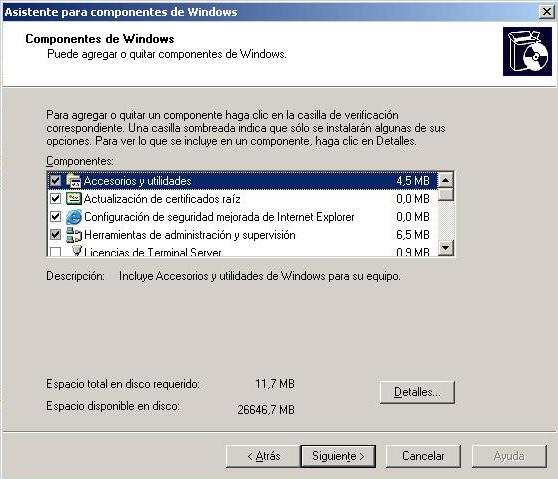Click the Accesorios y utilidades folder icon
This screenshot has height=479, width=558.
pyautogui.click(x=74, y=181)
